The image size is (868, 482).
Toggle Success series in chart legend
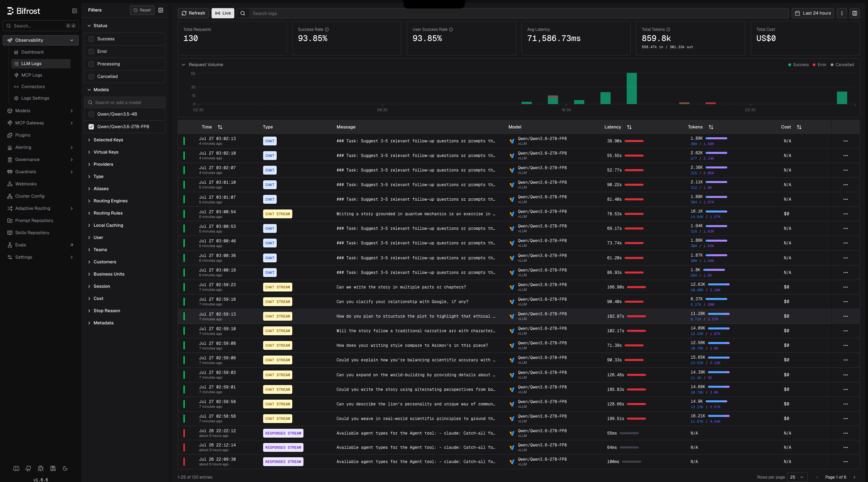(798, 65)
